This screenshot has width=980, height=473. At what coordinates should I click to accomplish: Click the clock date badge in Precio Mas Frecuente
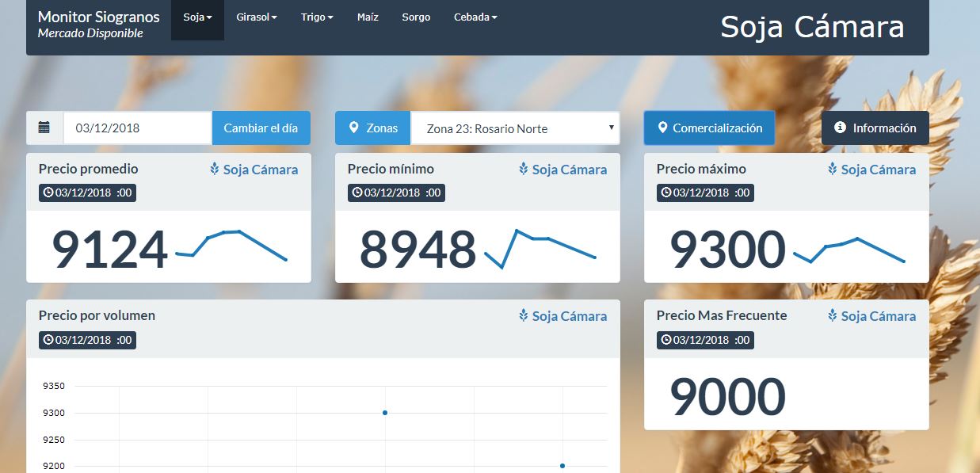705,340
